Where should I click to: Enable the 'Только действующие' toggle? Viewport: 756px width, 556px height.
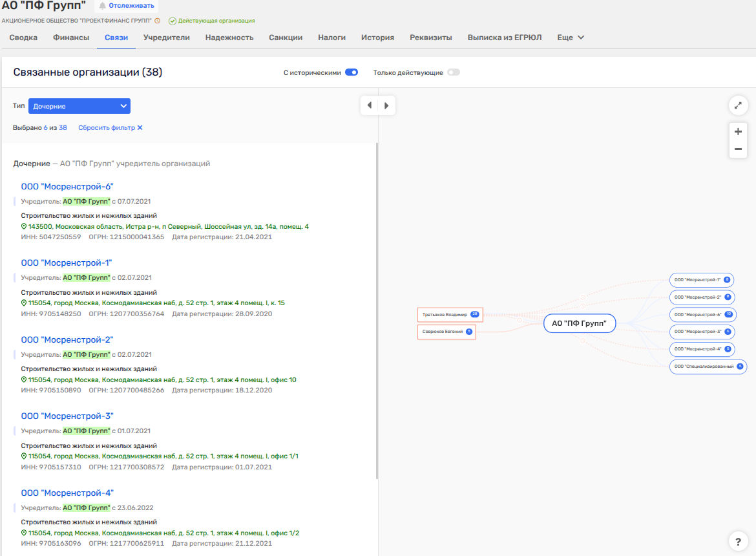(454, 72)
